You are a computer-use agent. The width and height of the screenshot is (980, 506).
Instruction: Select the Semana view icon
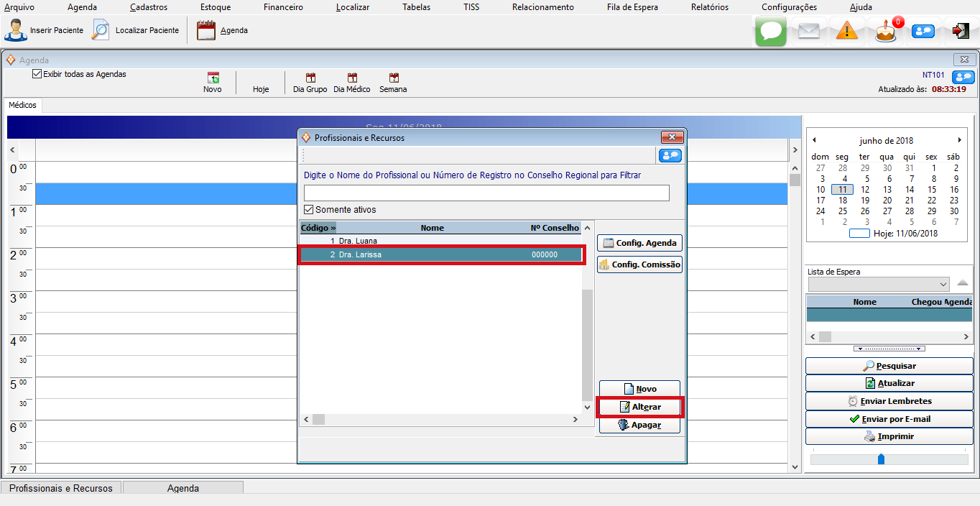(393, 78)
